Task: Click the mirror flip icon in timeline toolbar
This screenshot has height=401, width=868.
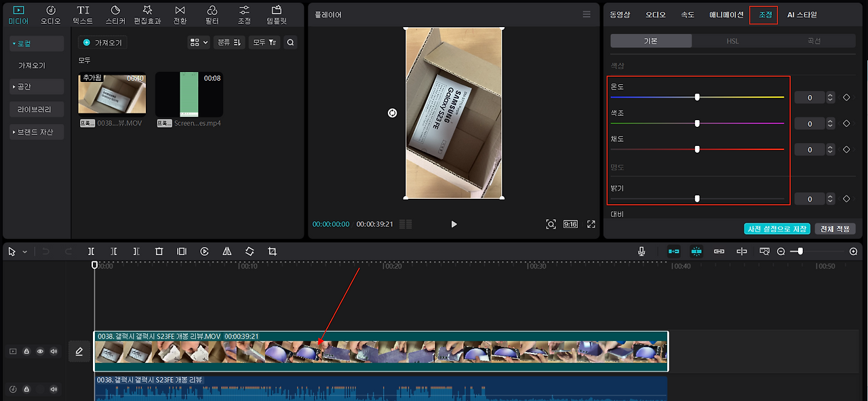Action: 226,251
